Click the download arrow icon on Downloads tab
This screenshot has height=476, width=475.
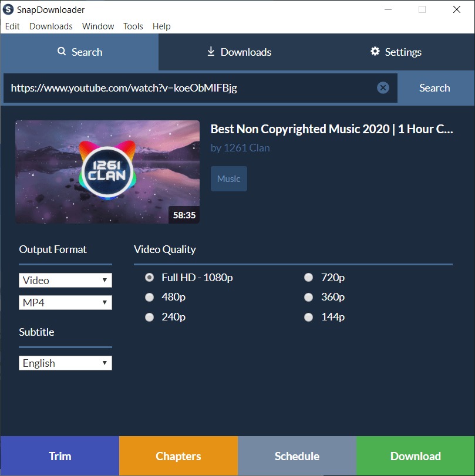(x=211, y=52)
